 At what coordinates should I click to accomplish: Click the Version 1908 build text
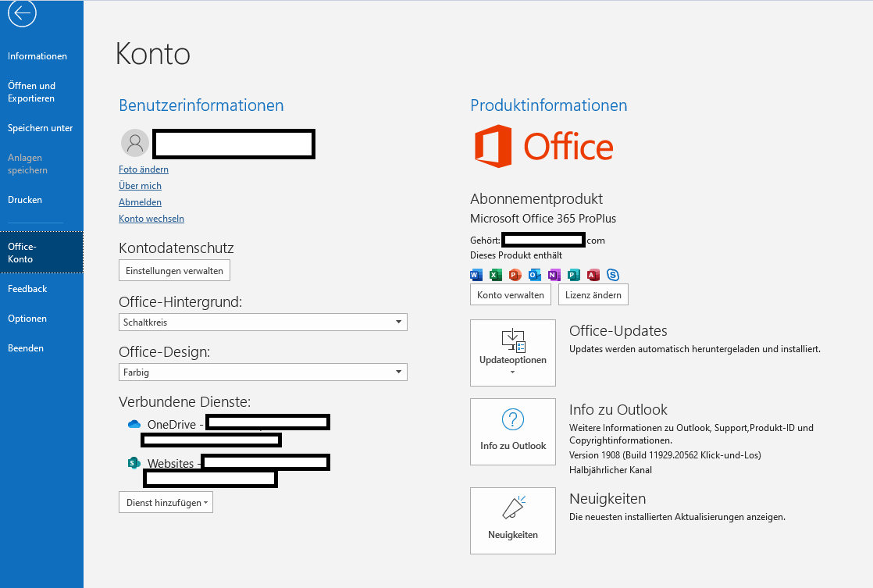pos(665,455)
